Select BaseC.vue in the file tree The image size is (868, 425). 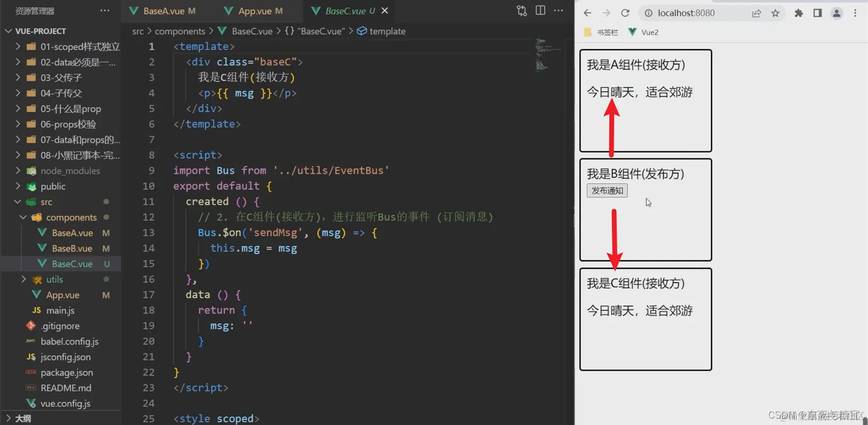click(x=61, y=263)
